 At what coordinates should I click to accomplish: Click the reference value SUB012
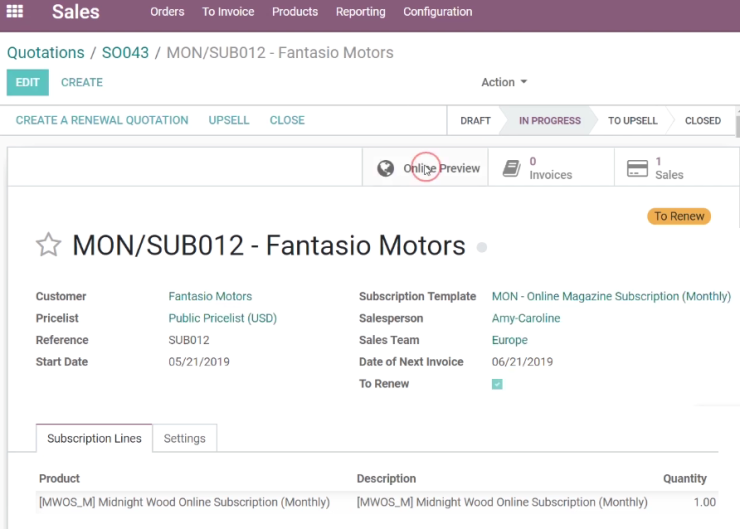point(189,340)
